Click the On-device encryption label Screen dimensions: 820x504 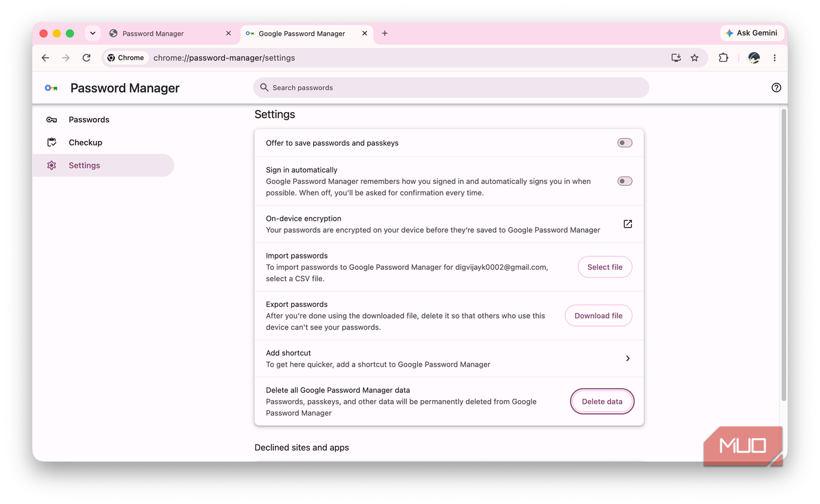click(304, 219)
